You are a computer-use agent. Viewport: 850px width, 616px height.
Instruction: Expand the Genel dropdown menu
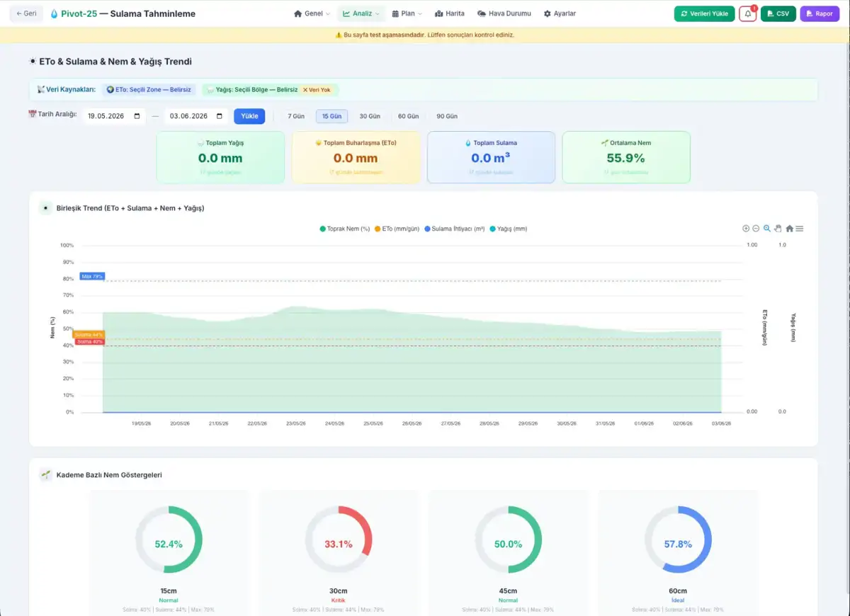tap(312, 13)
